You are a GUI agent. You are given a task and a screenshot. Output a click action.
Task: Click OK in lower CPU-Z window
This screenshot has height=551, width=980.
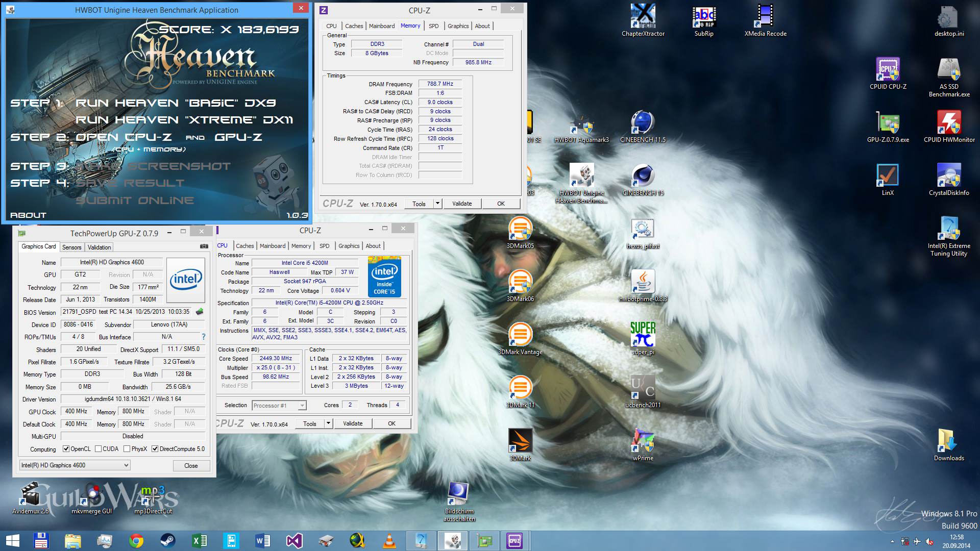click(x=391, y=423)
